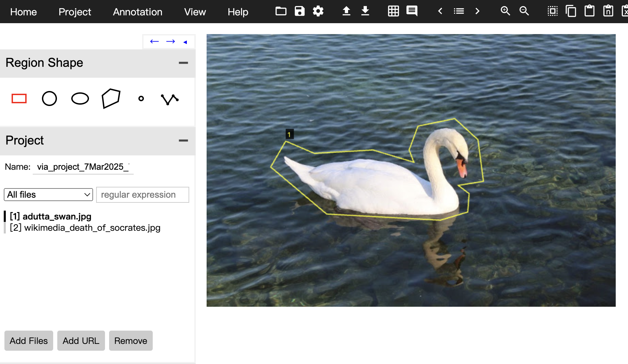Click the paste regions icon
This screenshot has width=628, height=364.
tap(589, 11)
